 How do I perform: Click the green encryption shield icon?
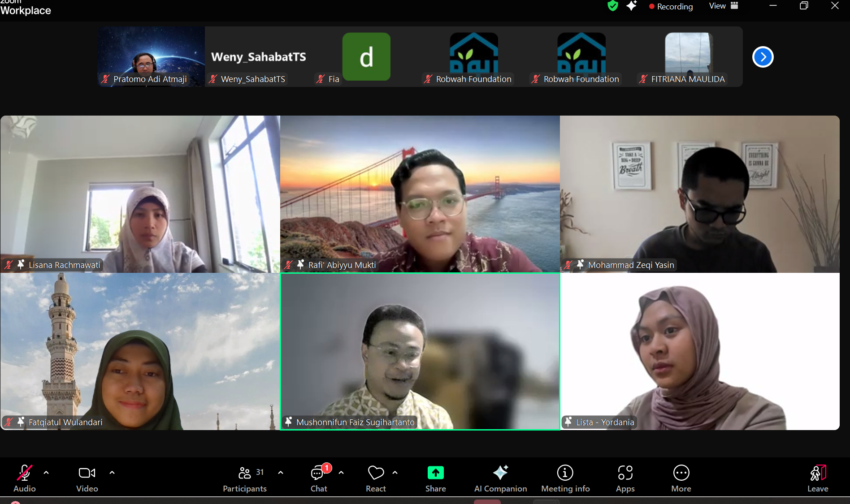point(612,6)
